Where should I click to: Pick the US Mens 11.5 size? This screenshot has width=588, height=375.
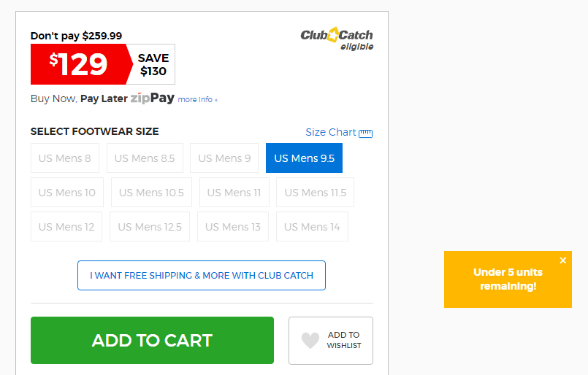tap(315, 193)
